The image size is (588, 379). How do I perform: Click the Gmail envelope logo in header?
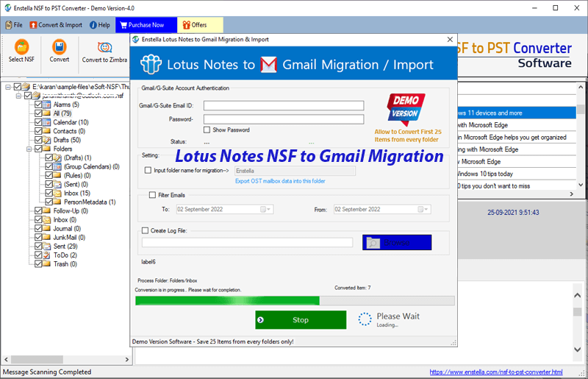[269, 65]
